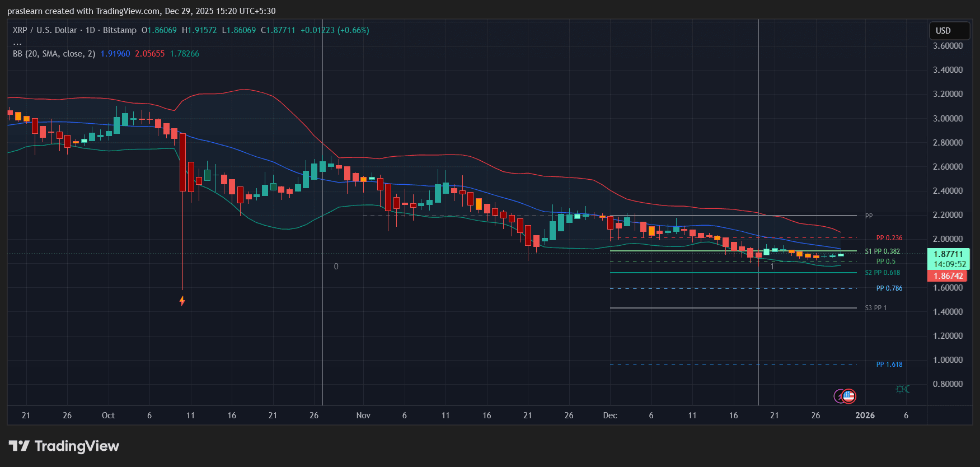Image resolution: width=980 pixels, height=467 pixels.
Task: Click the Nov label on the time axis
Action: click(x=363, y=415)
